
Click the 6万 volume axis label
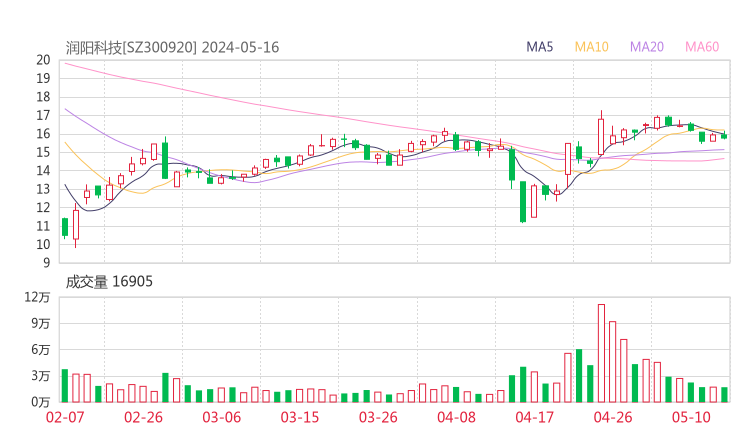[x=41, y=350]
